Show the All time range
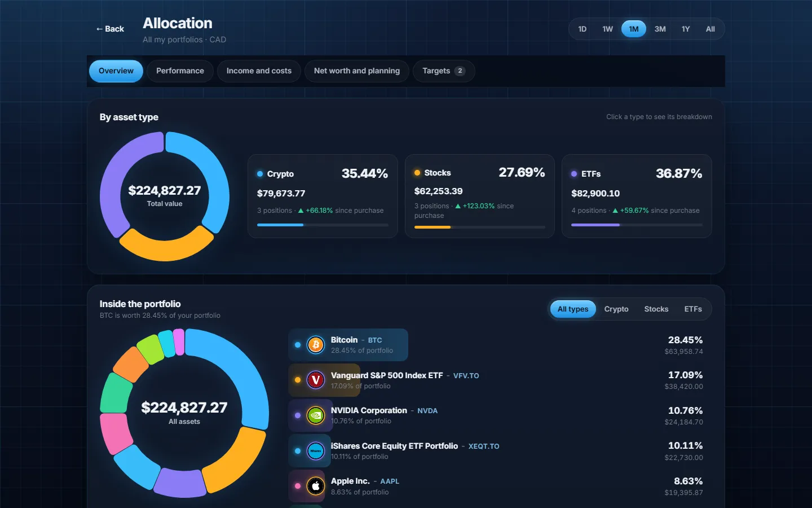The width and height of the screenshot is (812, 508). point(710,29)
